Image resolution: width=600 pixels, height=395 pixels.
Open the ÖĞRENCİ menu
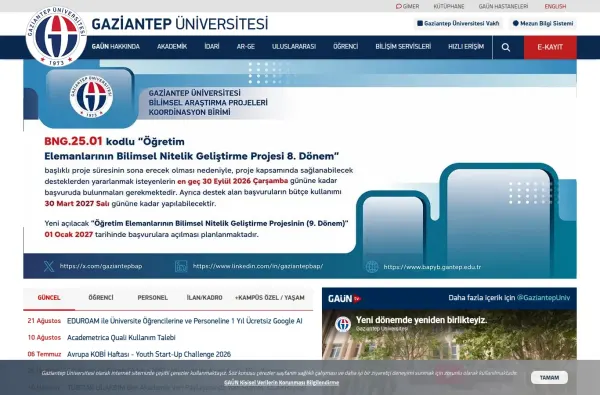(346, 47)
